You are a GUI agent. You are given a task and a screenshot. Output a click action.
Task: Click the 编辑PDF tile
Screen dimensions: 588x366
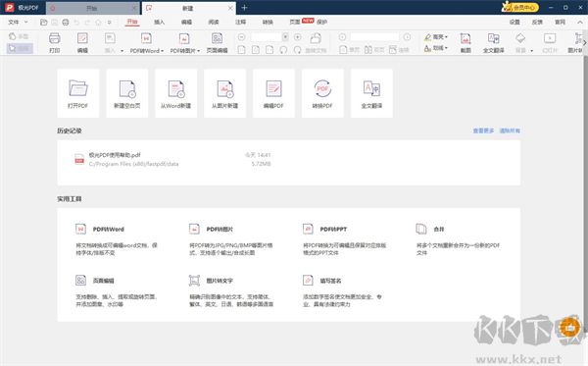coord(273,93)
